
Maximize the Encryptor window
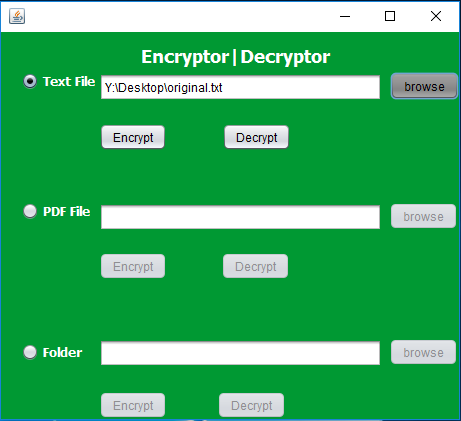tap(390, 16)
